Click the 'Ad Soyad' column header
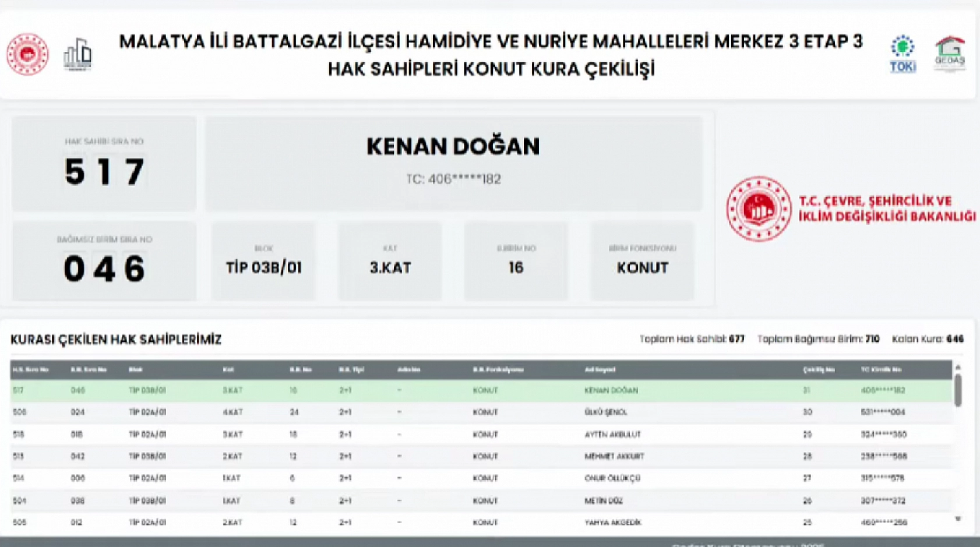Image resolution: width=980 pixels, height=547 pixels. tap(600, 369)
